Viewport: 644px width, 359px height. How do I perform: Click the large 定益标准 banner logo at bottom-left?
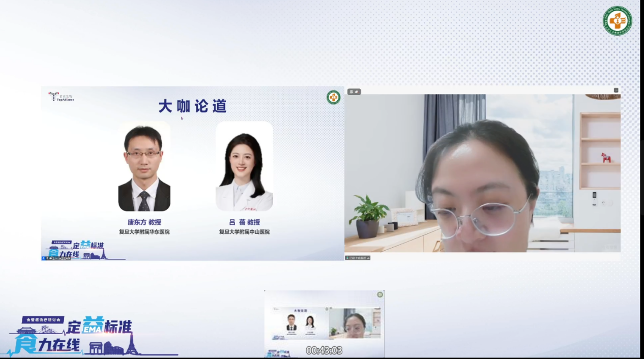[x=76, y=336]
